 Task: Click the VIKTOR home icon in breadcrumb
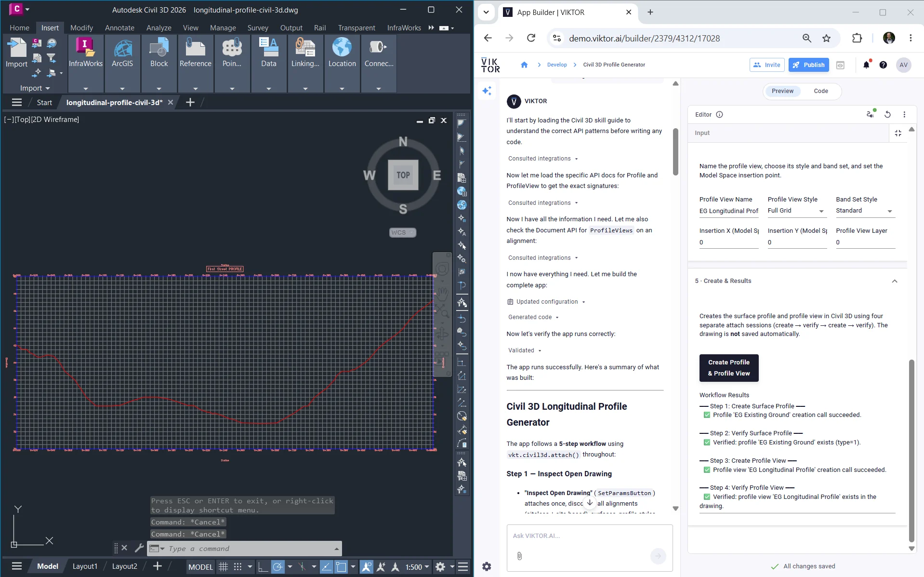[524, 65]
